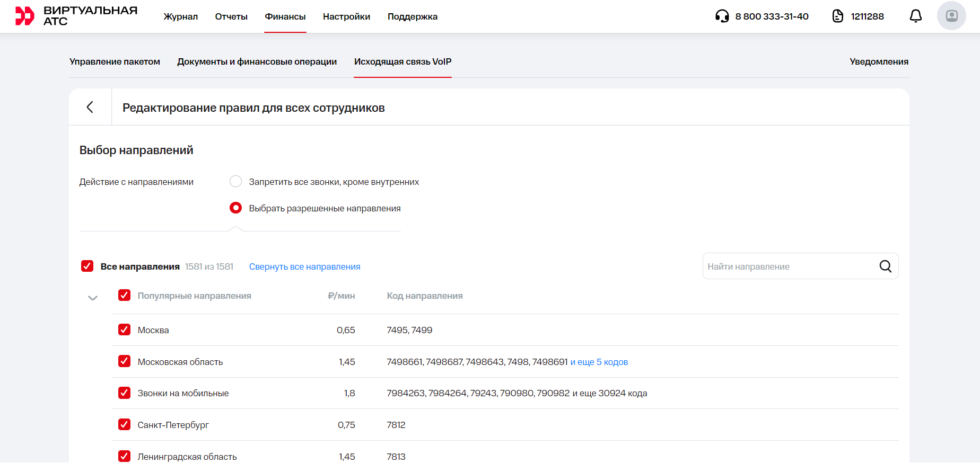
Task: Go back using the left arrow
Action: click(x=90, y=107)
